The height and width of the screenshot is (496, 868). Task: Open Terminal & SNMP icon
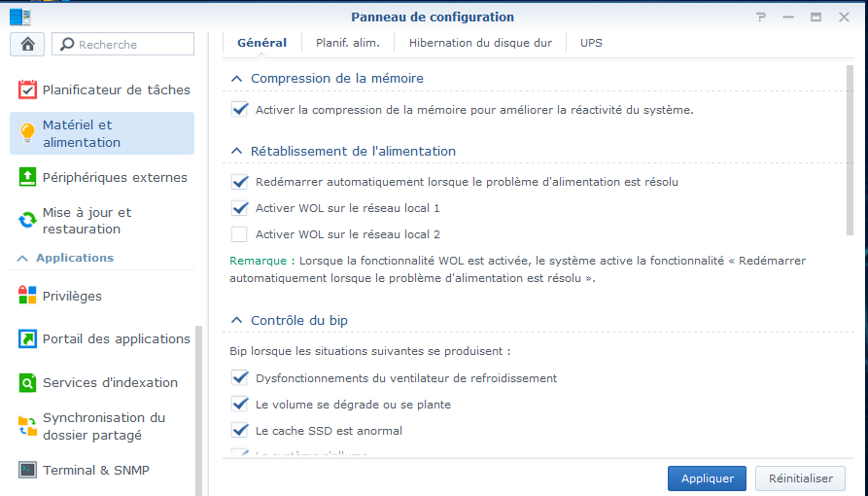pyautogui.click(x=27, y=470)
